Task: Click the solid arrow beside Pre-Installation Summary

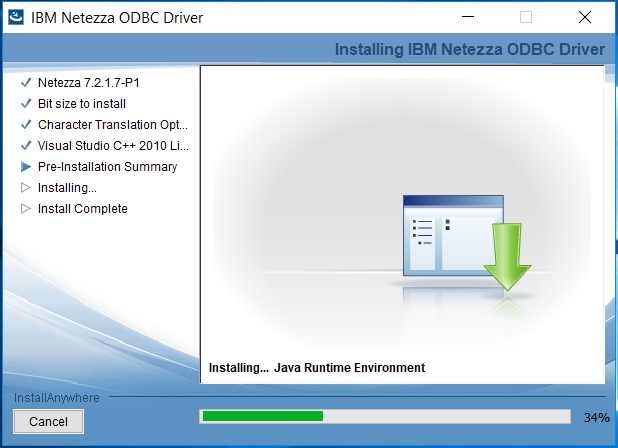Action: click(26, 167)
